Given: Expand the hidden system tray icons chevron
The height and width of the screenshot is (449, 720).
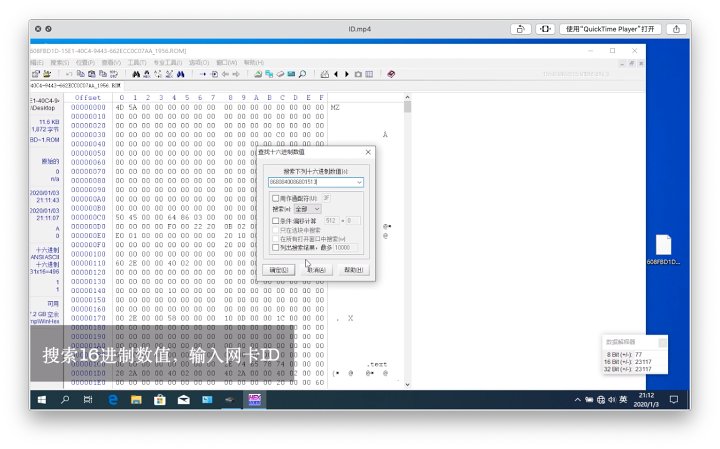Looking at the screenshot, I should click(x=577, y=399).
